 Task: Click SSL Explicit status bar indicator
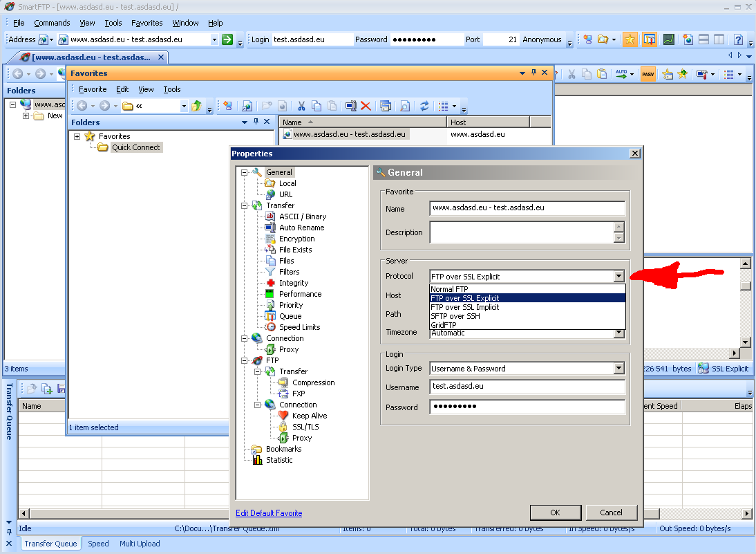724,369
